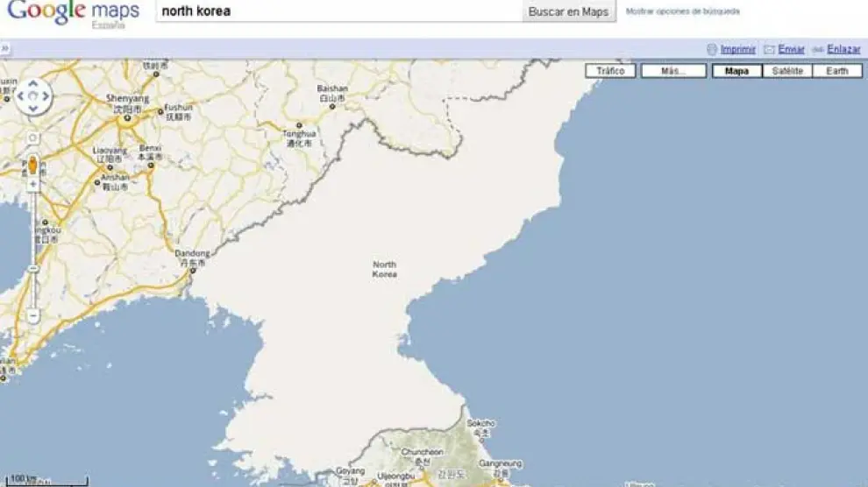Toggle the Tráfico traffic layer
The height and width of the screenshot is (487, 868).
610,71
